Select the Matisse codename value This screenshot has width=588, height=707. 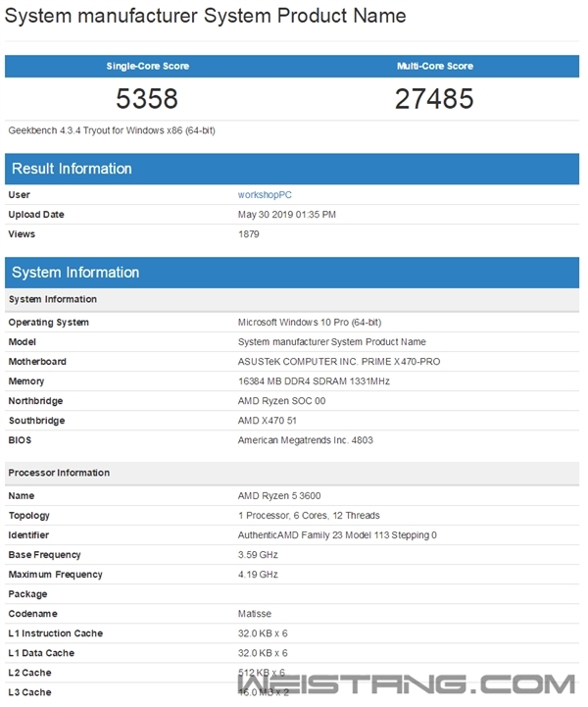[x=255, y=614]
